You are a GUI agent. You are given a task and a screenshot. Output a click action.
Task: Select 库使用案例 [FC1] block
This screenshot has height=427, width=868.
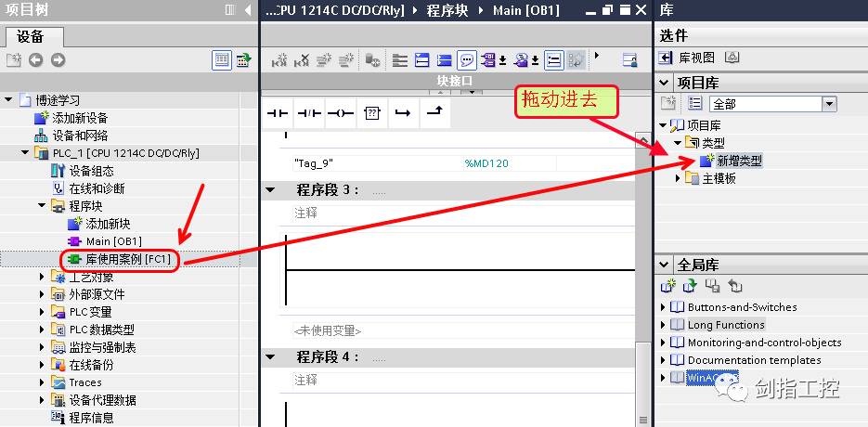[x=128, y=259]
